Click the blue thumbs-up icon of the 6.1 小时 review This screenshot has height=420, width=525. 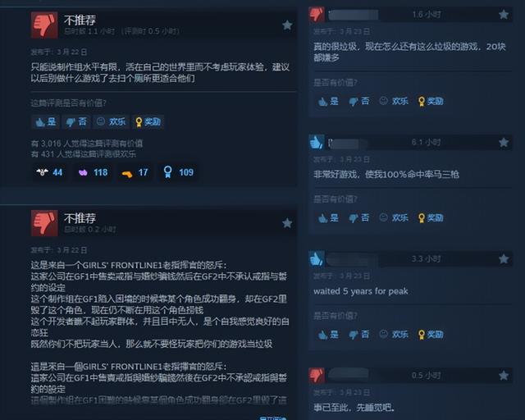[317, 143]
